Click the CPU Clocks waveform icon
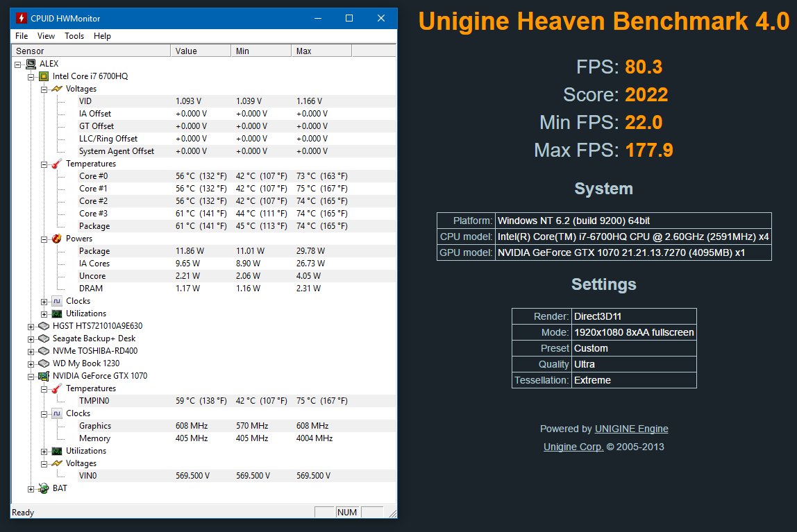The width and height of the screenshot is (797, 532). [57, 301]
